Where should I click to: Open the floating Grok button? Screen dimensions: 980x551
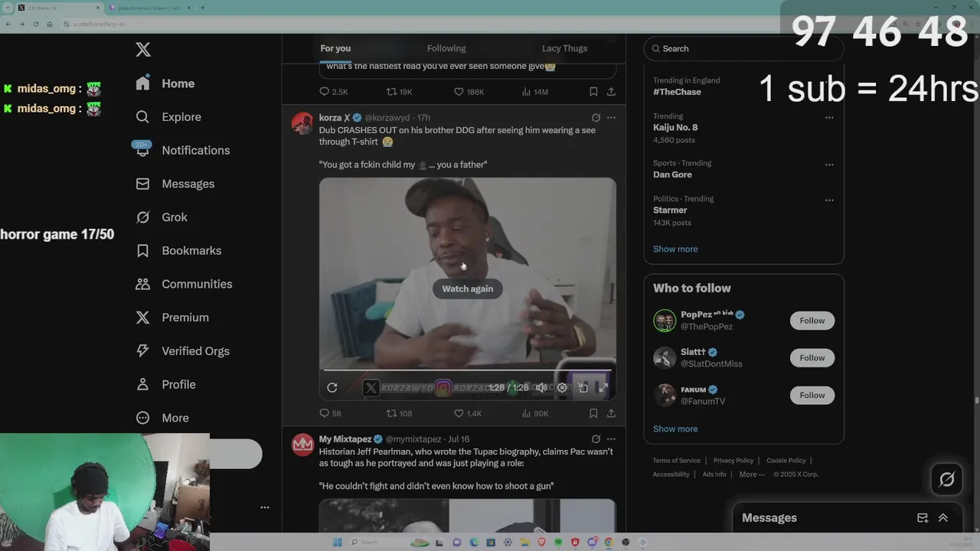tap(947, 480)
